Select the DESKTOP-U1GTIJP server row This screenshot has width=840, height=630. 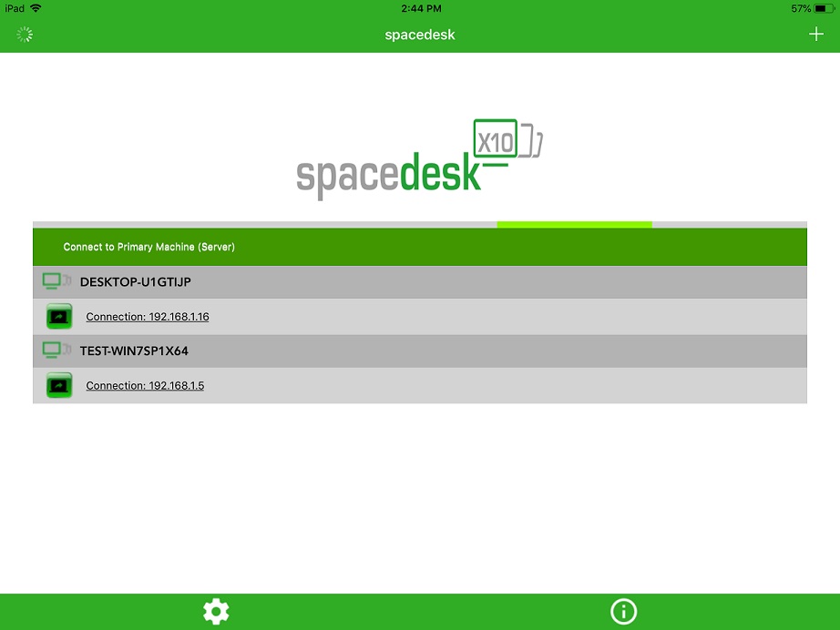tap(419, 282)
